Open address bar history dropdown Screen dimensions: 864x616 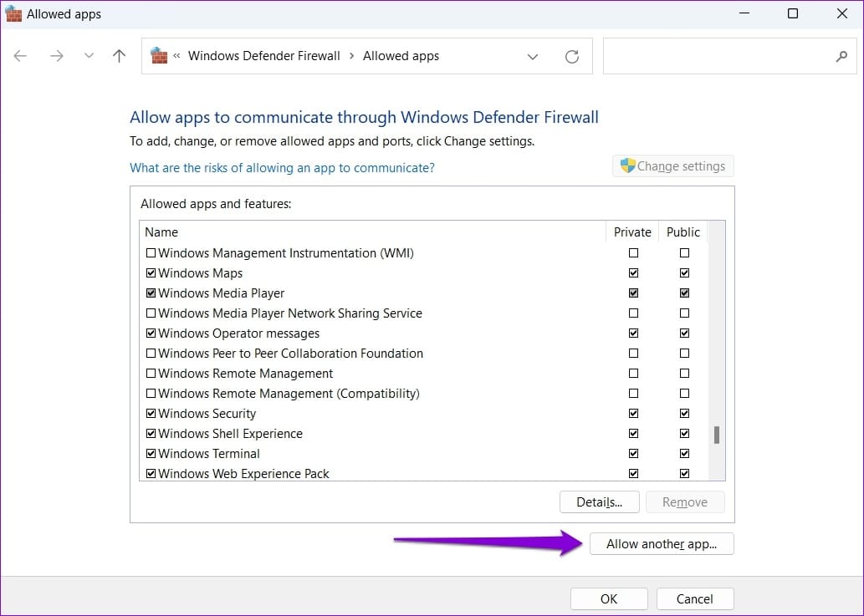(x=532, y=57)
